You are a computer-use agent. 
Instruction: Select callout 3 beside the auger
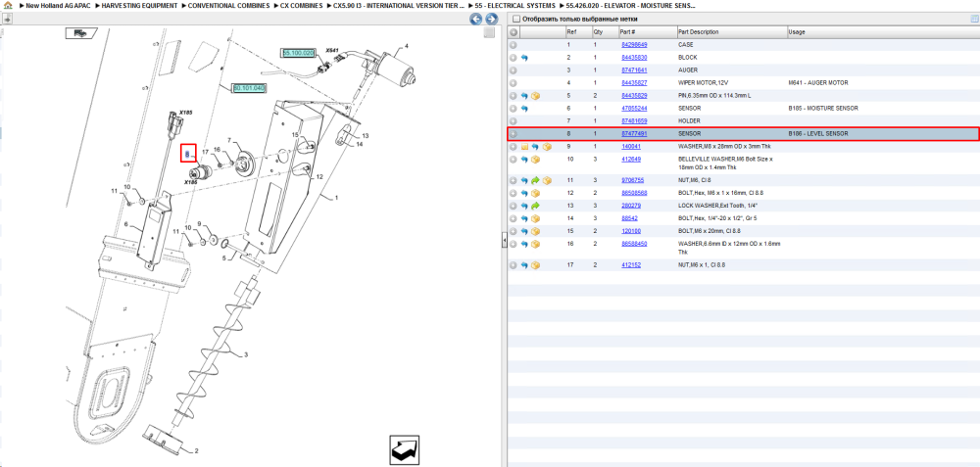(x=246, y=354)
